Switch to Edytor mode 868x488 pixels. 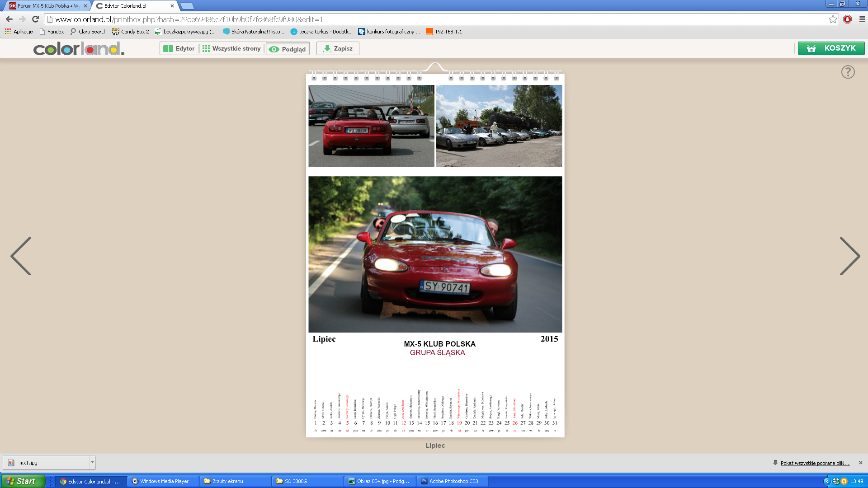tap(179, 48)
